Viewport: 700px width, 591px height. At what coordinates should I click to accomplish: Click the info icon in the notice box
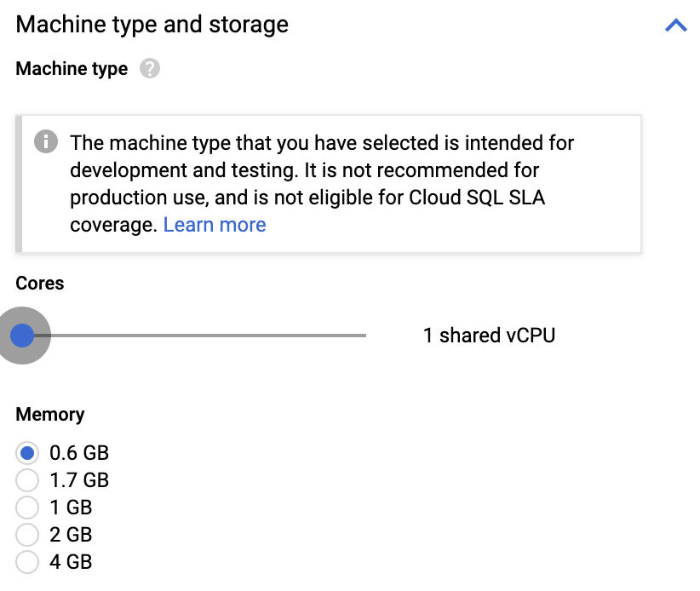point(46,141)
